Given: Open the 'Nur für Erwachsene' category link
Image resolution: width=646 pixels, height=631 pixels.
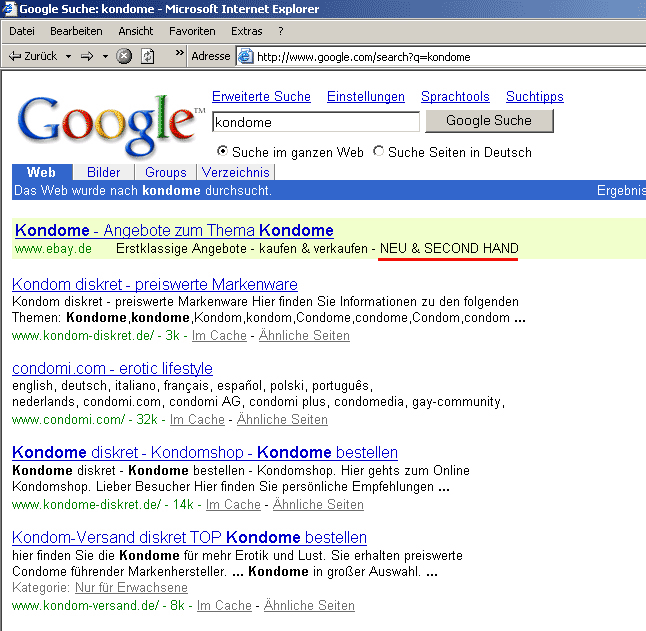Looking at the screenshot, I should click(x=131, y=587).
